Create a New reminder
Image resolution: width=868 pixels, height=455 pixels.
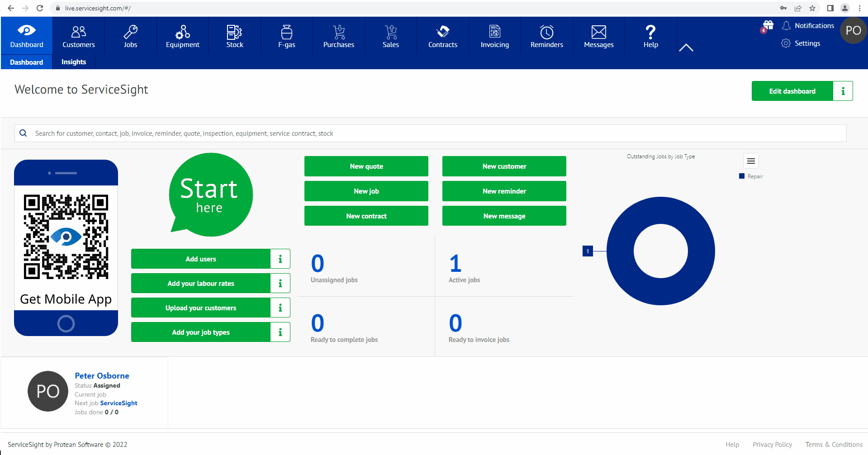click(x=504, y=191)
